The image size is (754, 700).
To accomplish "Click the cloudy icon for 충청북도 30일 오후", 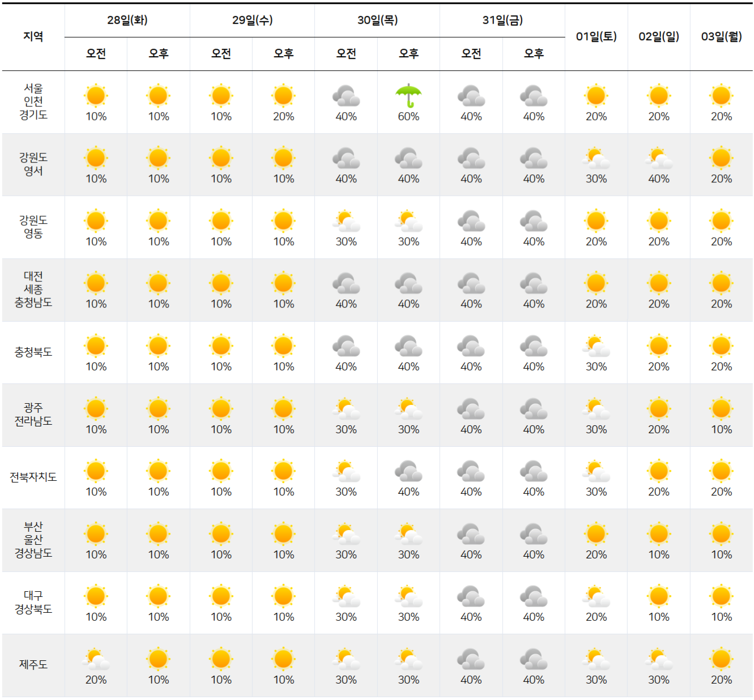I will pos(408,346).
